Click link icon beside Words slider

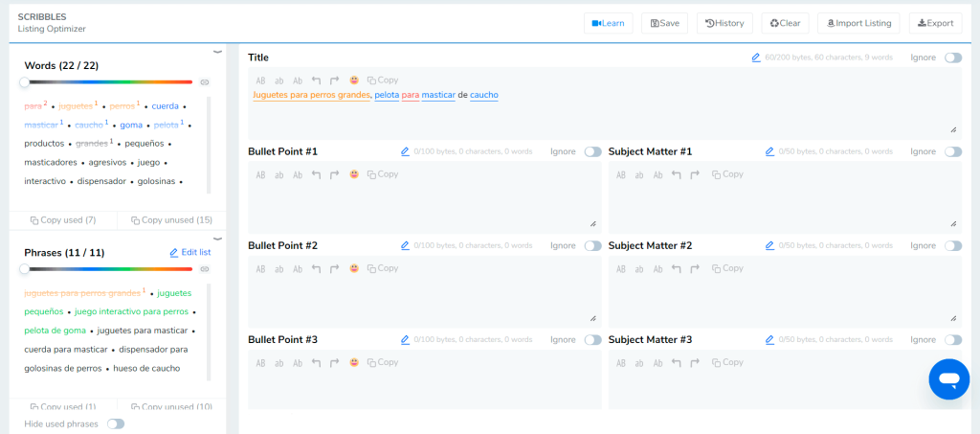[x=205, y=82]
